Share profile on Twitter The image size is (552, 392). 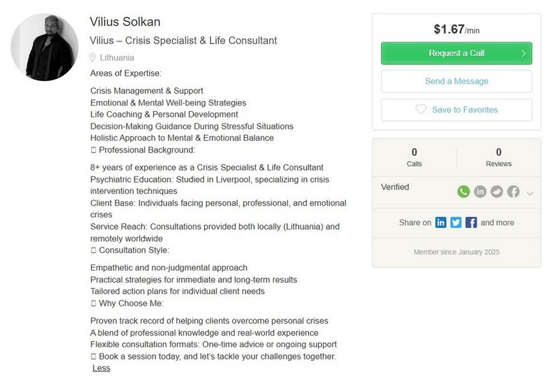coord(456,223)
